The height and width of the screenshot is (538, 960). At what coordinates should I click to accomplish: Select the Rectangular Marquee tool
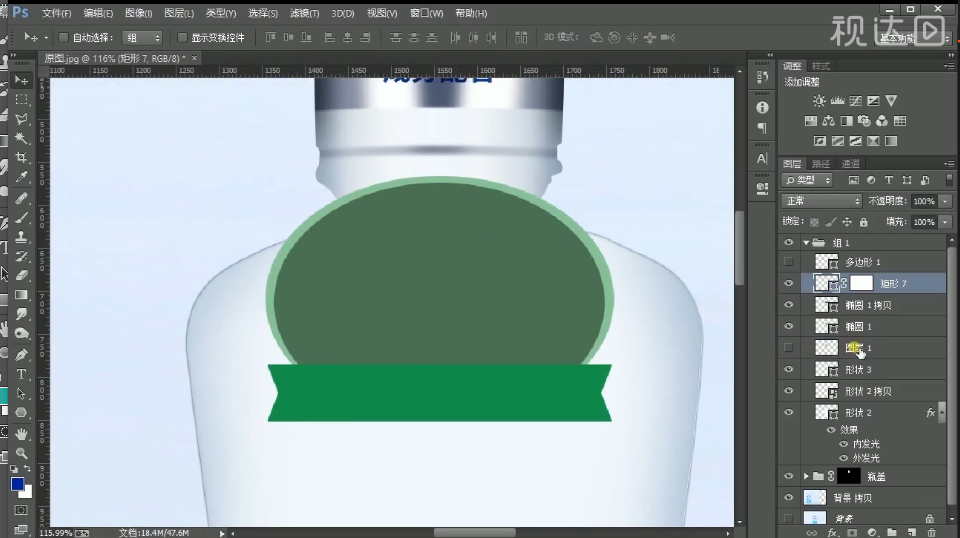click(21, 100)
